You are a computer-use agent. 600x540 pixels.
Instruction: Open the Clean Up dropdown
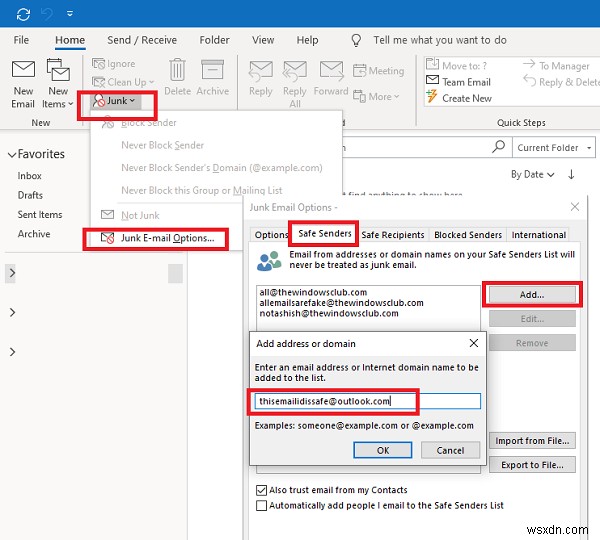click(123, 82)
